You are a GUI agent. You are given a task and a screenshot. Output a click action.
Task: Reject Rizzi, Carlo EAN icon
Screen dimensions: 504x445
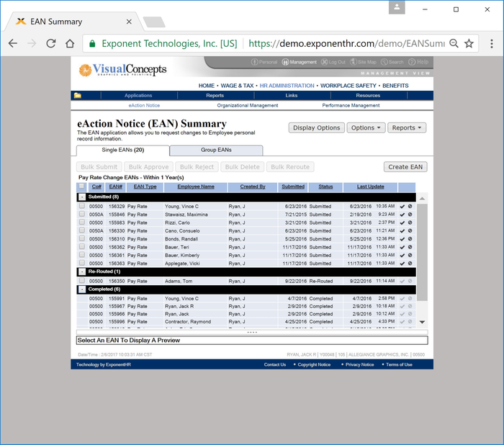pos(410,223)
